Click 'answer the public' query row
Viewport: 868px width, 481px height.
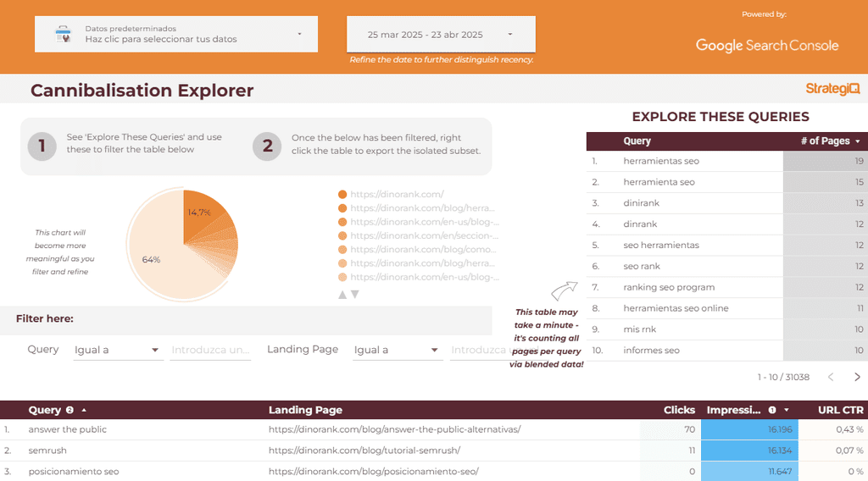click(68, 429)
